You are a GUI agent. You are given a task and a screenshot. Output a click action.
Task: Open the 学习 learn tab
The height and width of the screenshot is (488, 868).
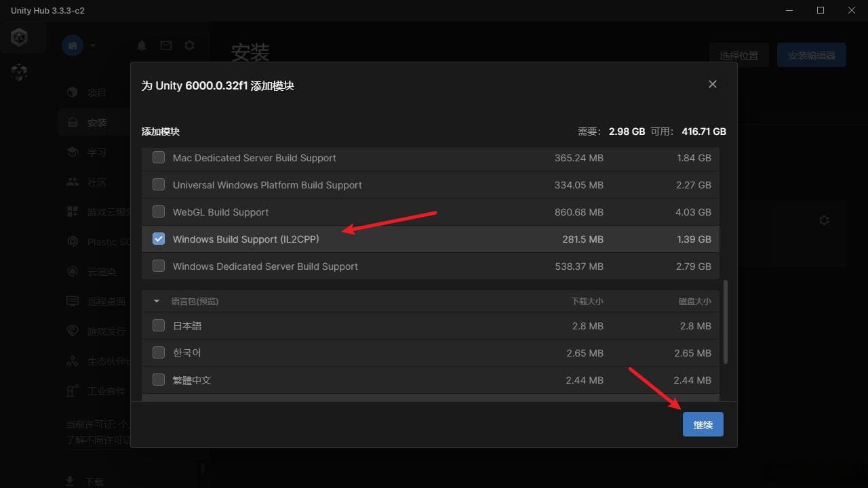tap(97, 152)
